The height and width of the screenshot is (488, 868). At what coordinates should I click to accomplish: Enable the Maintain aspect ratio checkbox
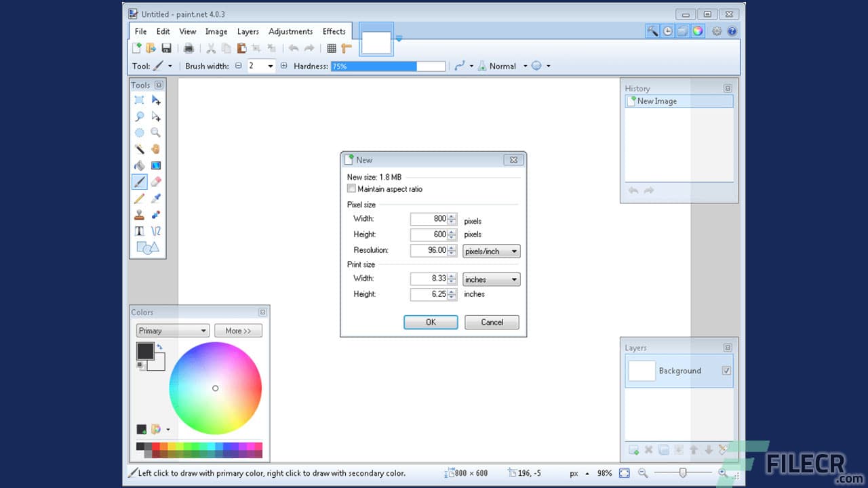pyautogui.click(x=351, y=189)
